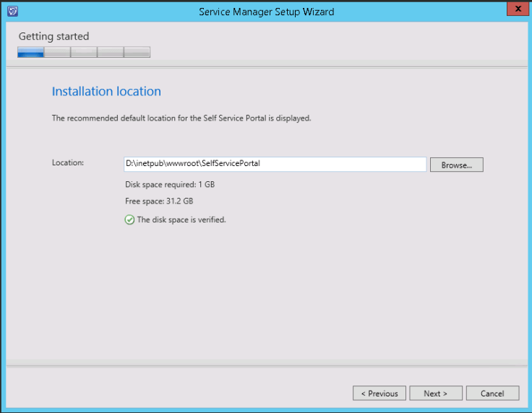Click the recommended default location description
Viewport: 532px width, 413px height.
181,118
